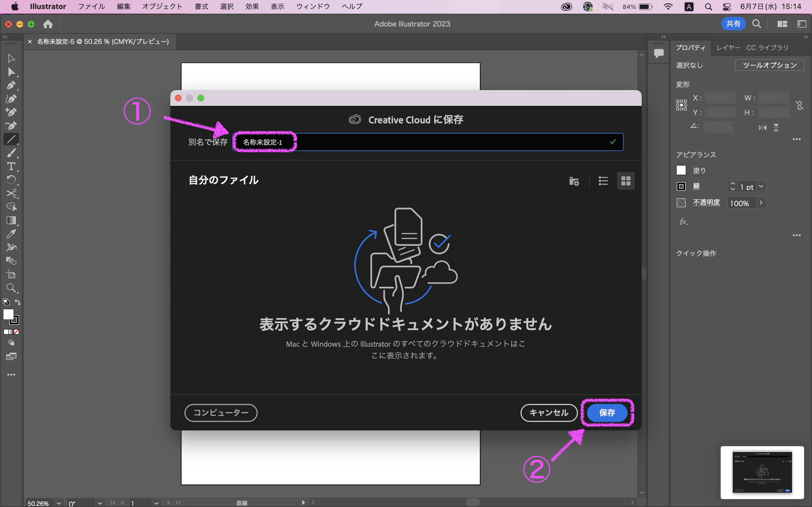Click the 別名で保存 filename field
The width and height of the screenshot is (812, 507).
point(427,142)
